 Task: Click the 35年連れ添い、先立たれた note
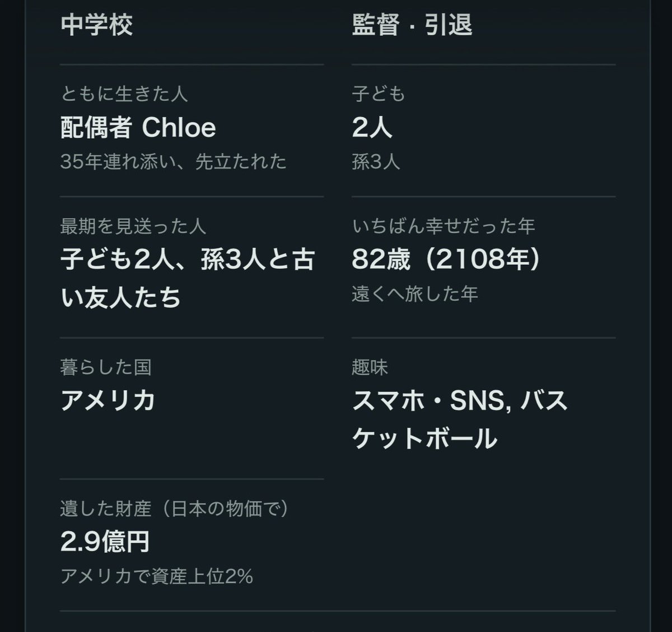(x=174, y=162)
